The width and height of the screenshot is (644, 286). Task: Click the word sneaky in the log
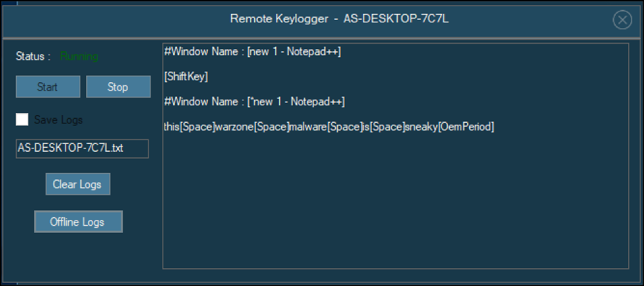tap(422, 127)
